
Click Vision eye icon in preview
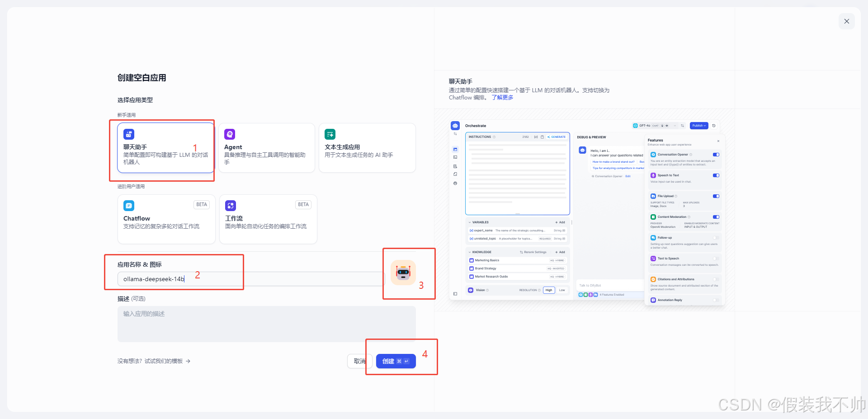pyautogui.click(x=471, y=290)
